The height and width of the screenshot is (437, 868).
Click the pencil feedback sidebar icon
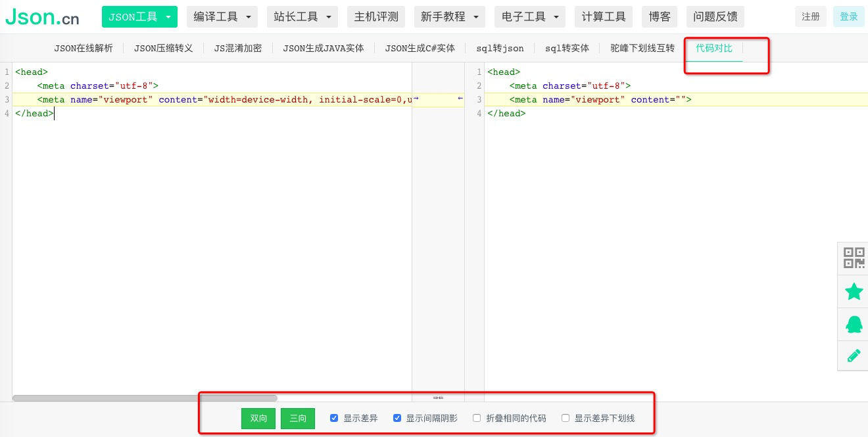[854, 356]
